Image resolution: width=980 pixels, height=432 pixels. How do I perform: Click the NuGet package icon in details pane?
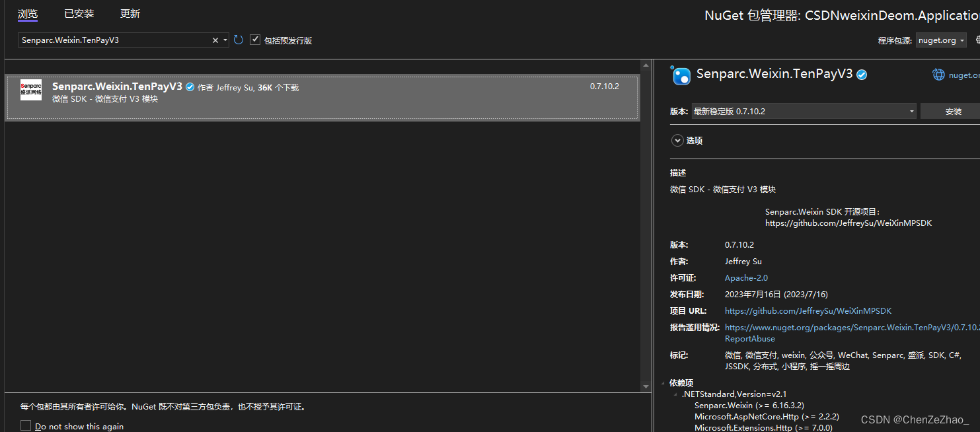coord(681,75)
